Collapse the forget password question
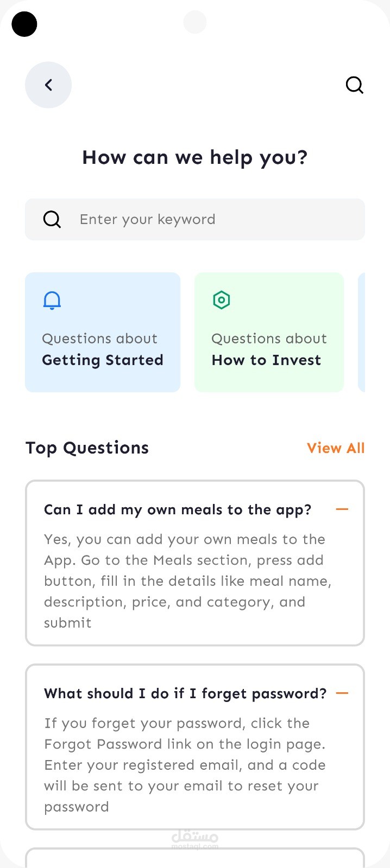 click(342, 693)
